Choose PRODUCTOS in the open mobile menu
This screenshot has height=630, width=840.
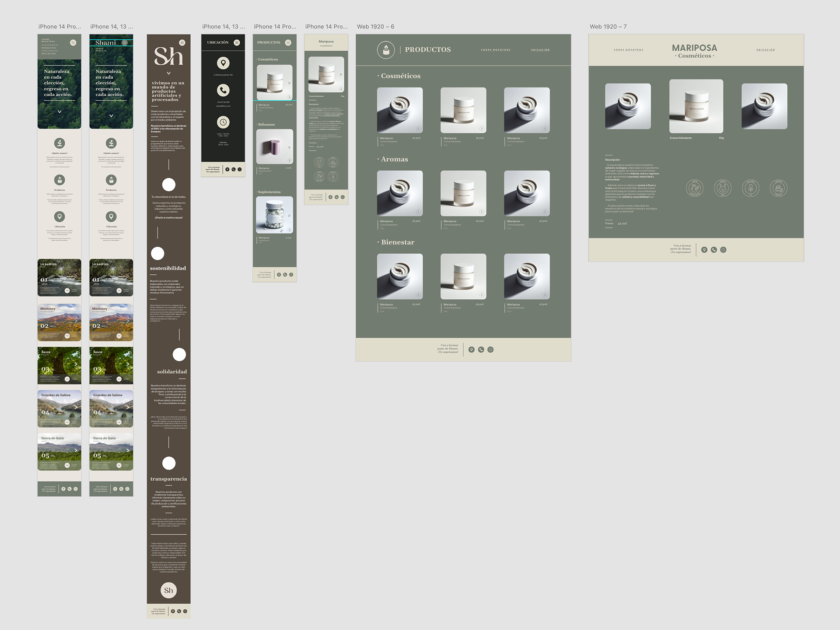(x=49, y=48)
